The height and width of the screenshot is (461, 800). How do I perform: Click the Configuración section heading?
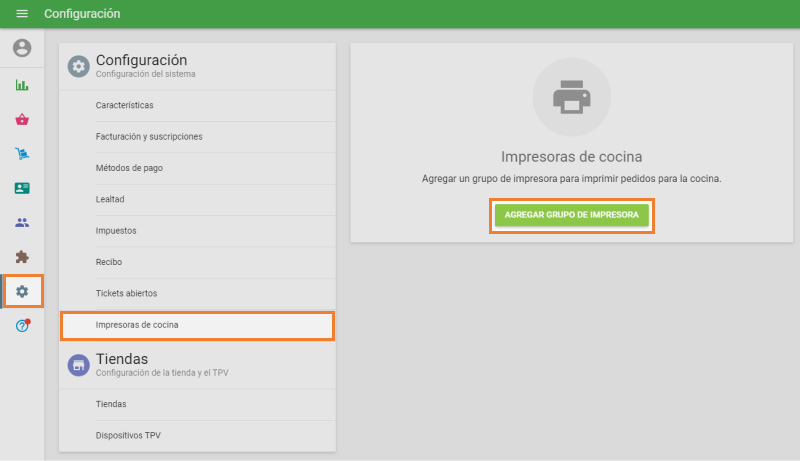pyautogui.click(x=141, y=60)
